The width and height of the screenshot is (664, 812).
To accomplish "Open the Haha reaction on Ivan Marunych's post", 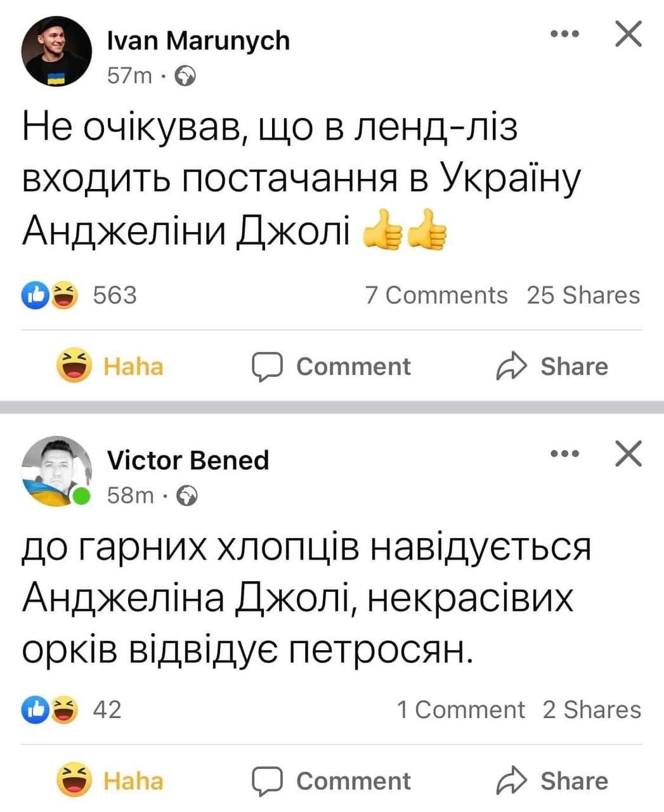I will pos(109,365).
